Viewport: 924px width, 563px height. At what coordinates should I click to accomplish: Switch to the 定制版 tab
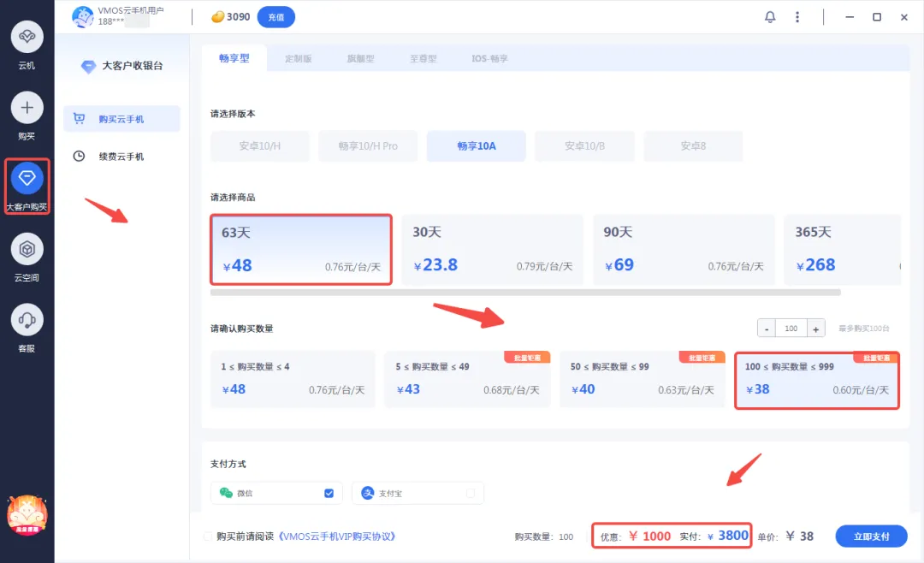click(298, 58)
